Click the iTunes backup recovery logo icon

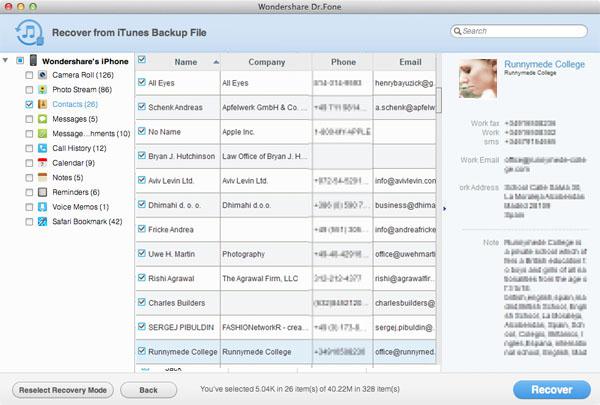29,33
